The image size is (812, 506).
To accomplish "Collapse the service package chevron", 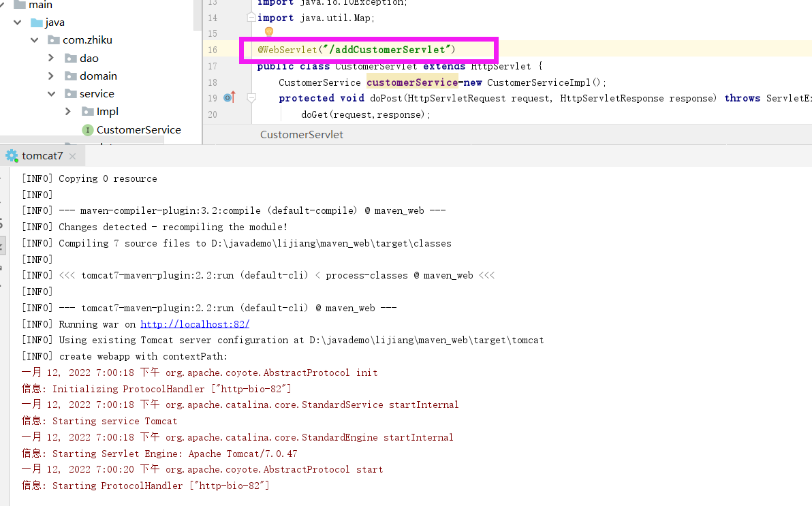I will (x=51, y=94).
